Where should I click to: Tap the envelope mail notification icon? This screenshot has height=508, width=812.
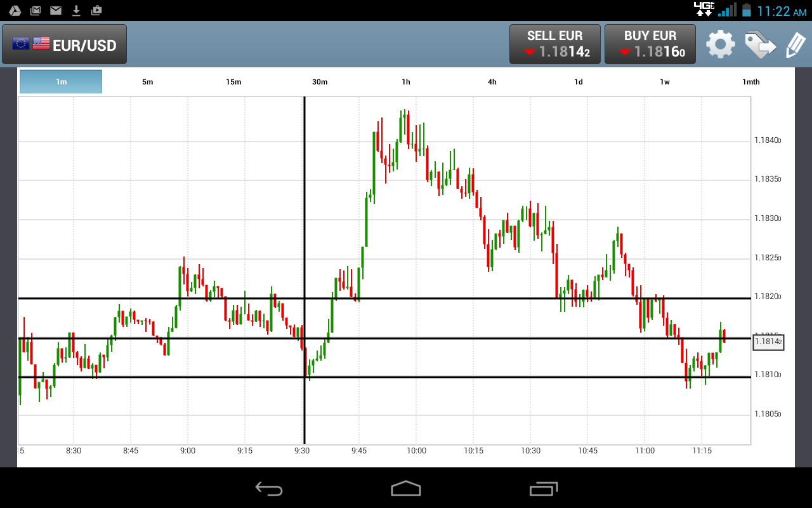56,10
